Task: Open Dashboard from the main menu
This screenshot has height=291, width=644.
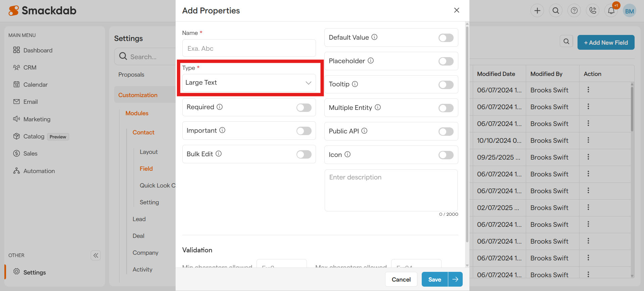Action: click(x=38, y=50)
